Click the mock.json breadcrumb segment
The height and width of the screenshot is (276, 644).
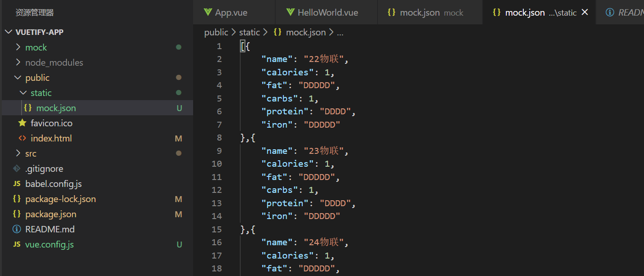pos(305,32)
